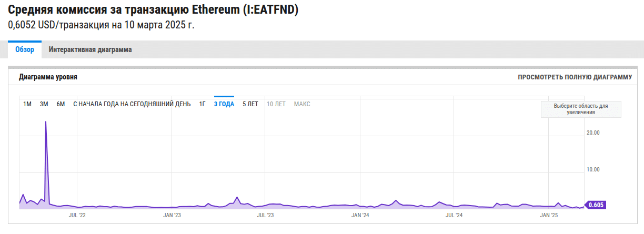Click the МАКС range option
Image resolution: width=644 pixels, height=234 pixels.
tap(302, 104)
